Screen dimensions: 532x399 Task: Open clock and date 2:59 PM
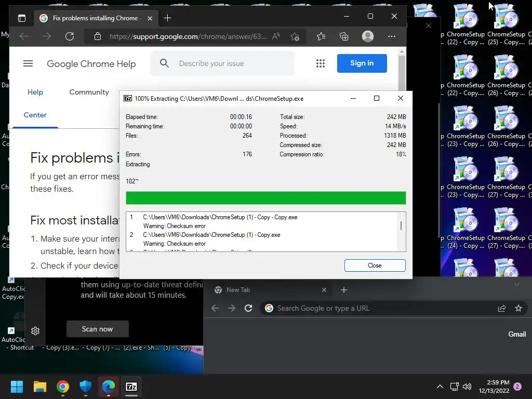coord(494,387)
